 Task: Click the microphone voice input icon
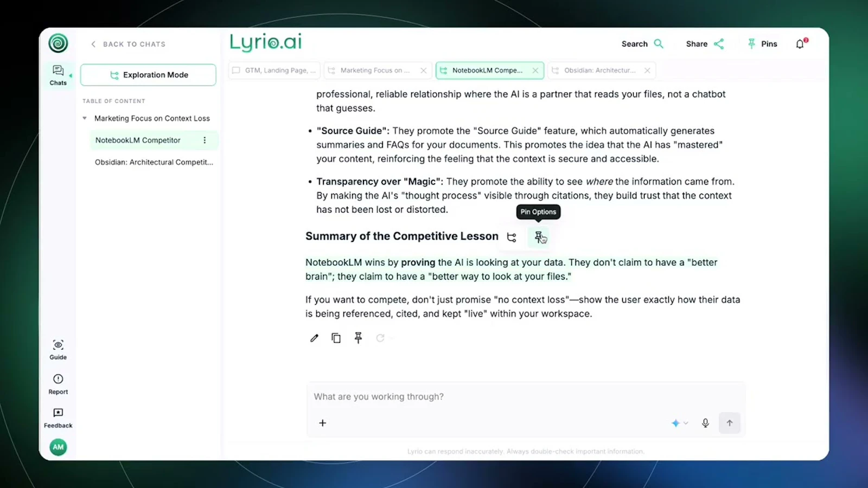tap(705, 423)
